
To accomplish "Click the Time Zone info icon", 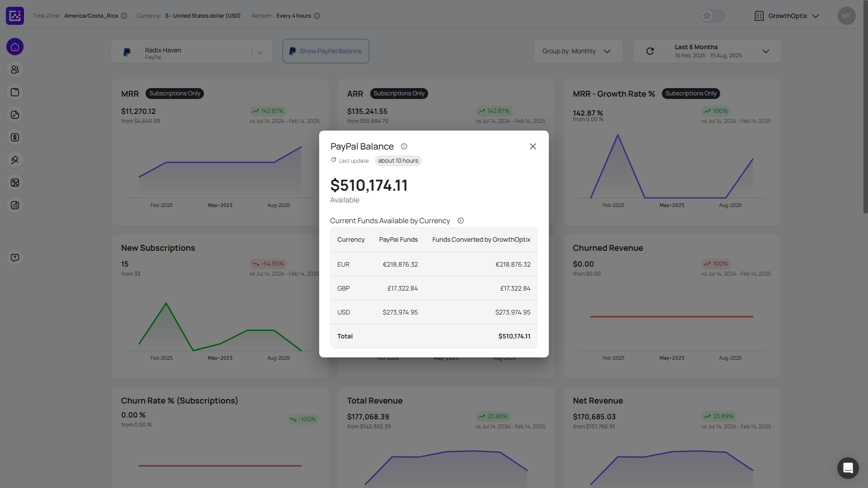I will click(124, 16).
